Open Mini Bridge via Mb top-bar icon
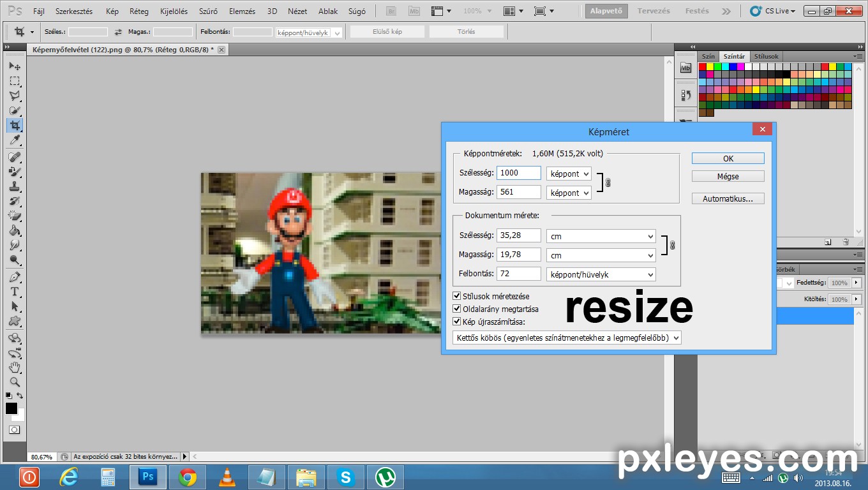This screenshot has width=868, height=490. [414, 11]
